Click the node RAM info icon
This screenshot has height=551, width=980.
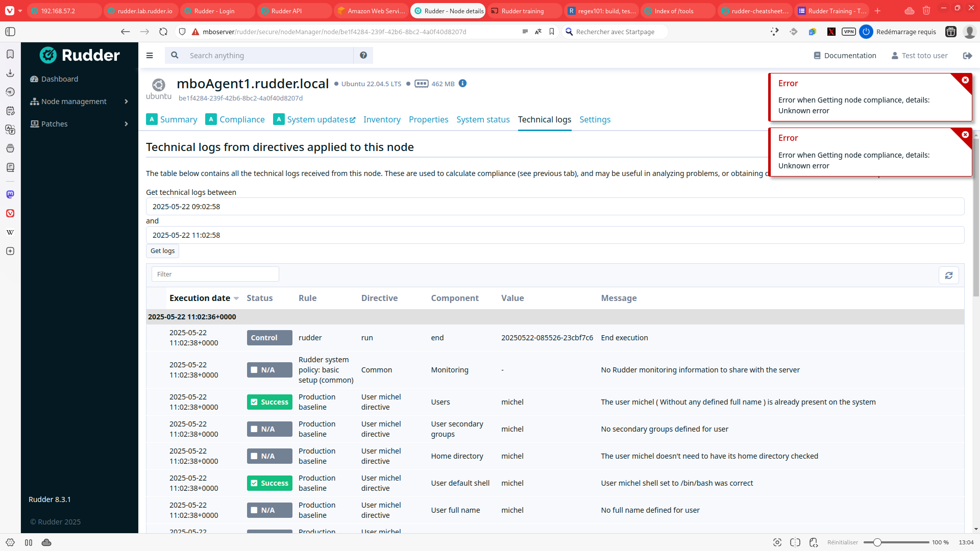(462, 83)
